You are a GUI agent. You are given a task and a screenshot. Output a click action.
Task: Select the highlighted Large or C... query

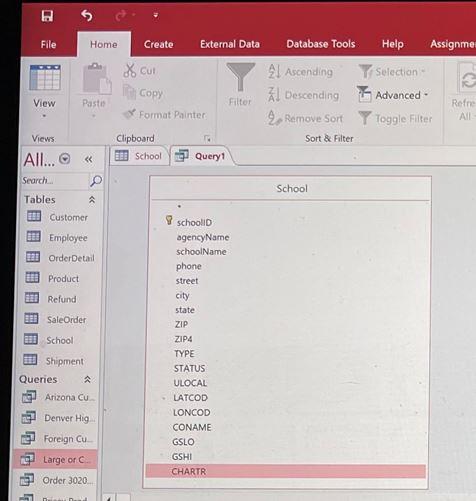(x=55, y=459)
